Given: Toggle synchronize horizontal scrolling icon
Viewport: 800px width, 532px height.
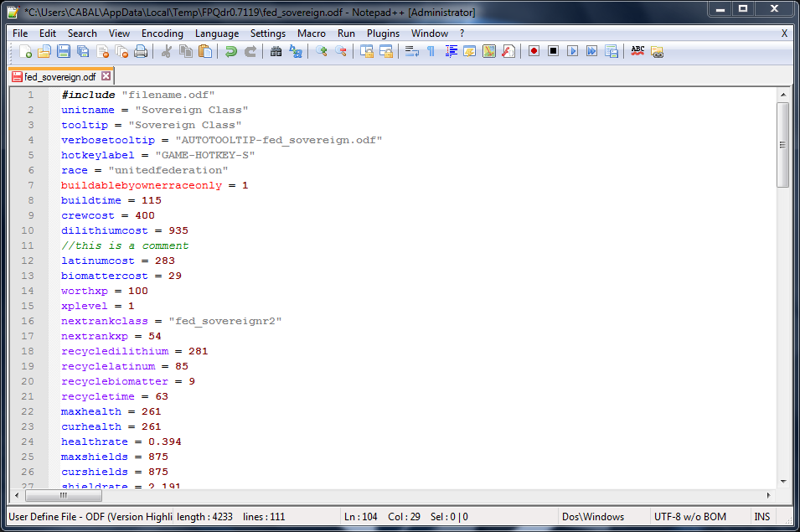Looking at the screenshot, I should [386, 51].
